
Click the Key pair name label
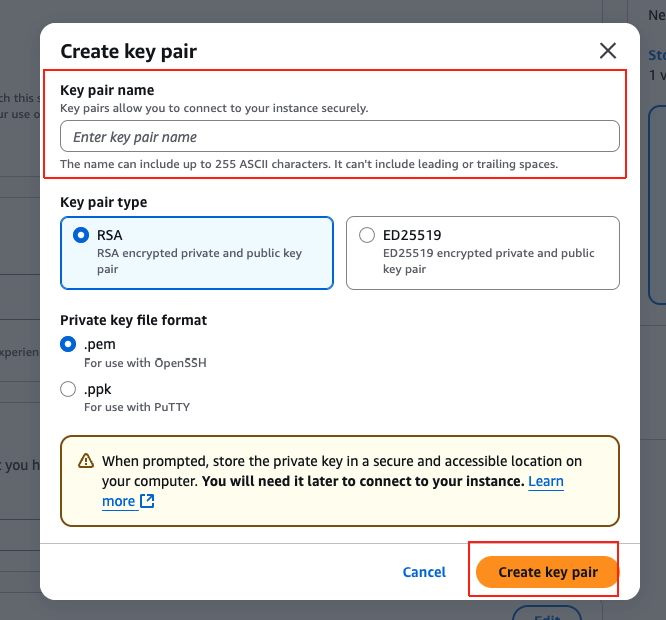pos(107,90)
